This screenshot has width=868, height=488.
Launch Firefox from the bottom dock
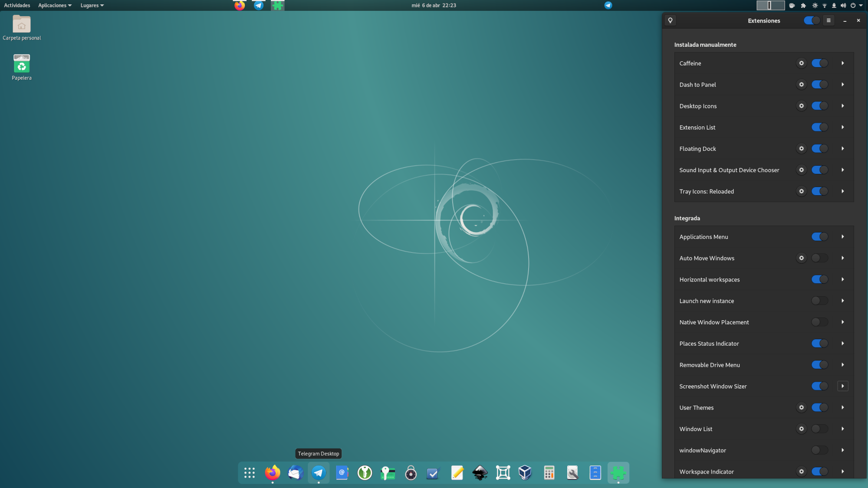pos(273,473)
